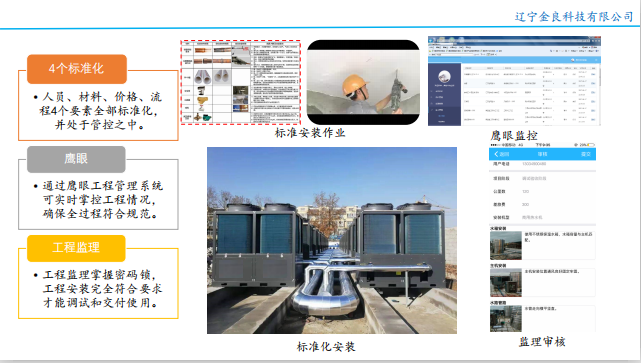Viewport: 641px width, 363px height.
Task: Select the 主机安装 photo thumbnail
Action: coord(506,282)
